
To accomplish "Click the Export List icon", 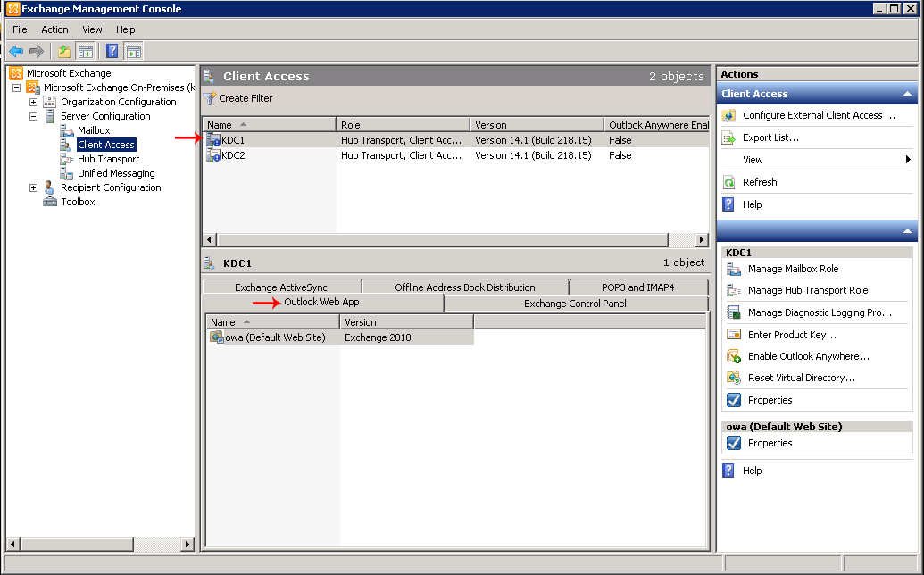I will (729, 137).
